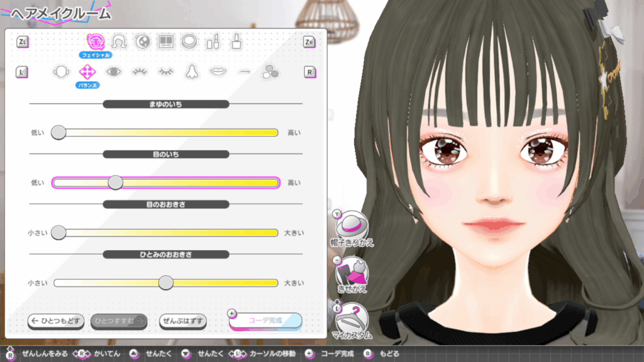This screenshot has width=644, height=362.
Task: Open the nail polish category
Action: 236,41
